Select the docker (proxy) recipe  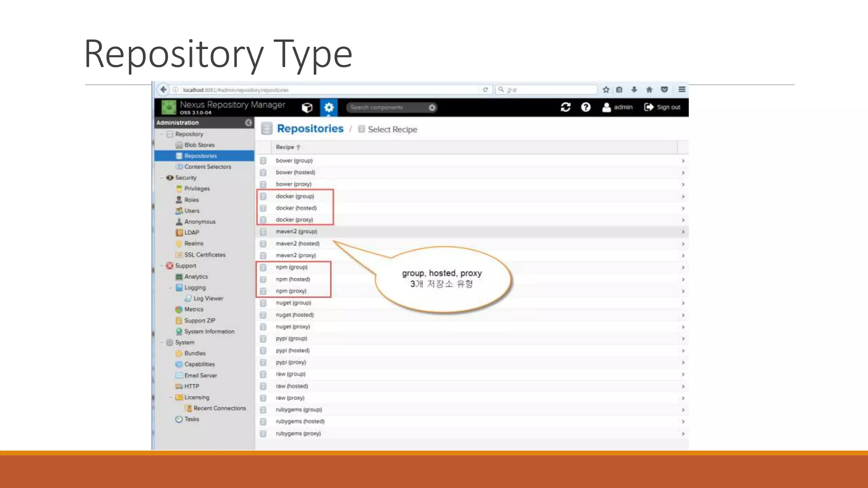pos(472,220)
